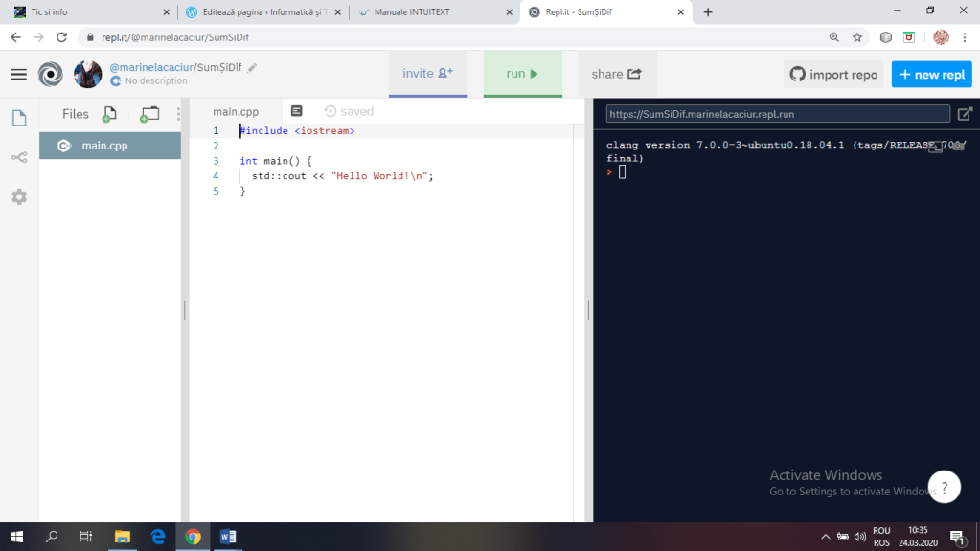Open the Files sidebar panel icon
This screenshot has height=551, width=980.
[19, 118]
